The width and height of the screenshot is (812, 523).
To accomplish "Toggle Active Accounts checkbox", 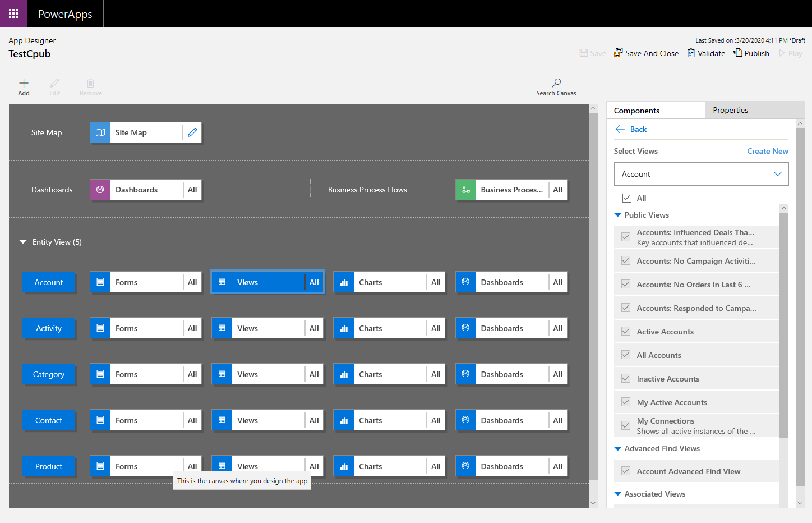I will [626, 332].
